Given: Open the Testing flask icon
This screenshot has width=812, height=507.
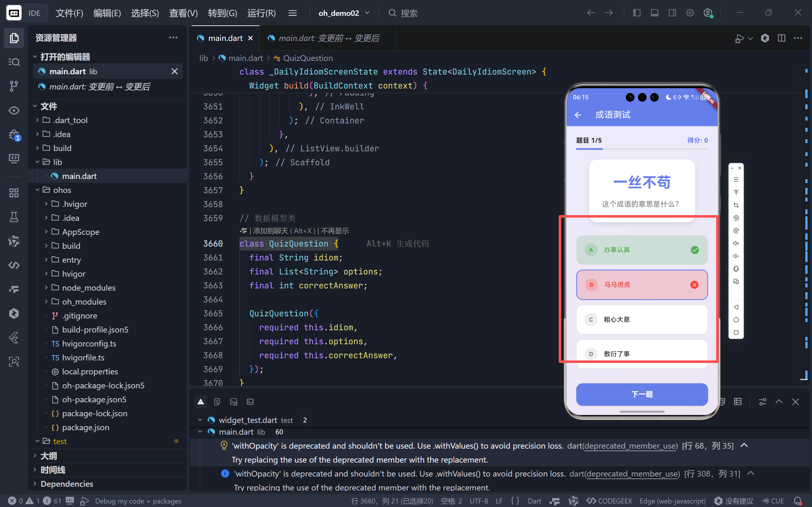Looking at the screenshot, I should coord(14,217).
